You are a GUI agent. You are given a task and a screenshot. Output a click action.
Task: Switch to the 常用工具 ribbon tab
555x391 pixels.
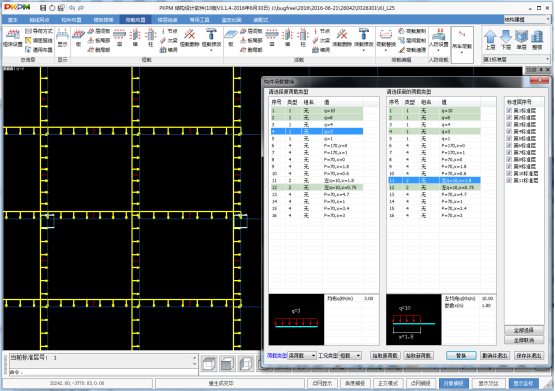click(x=199, y=20)
